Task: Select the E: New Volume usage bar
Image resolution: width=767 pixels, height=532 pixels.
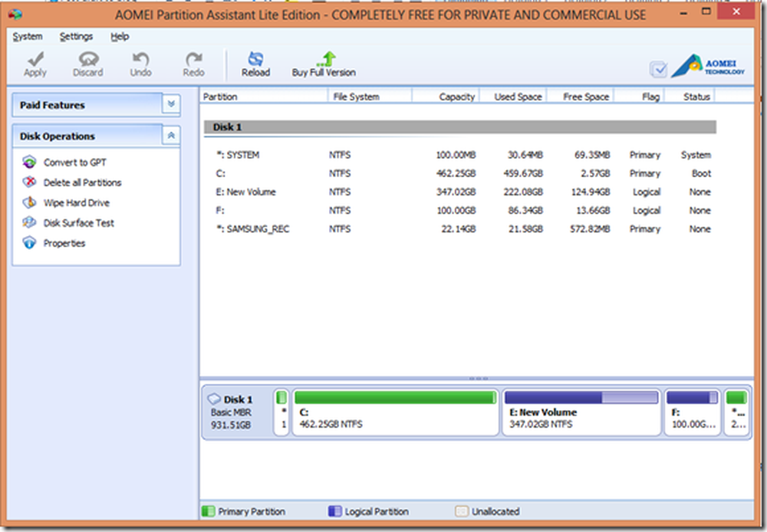Action: pyautogui.click(x=581, y=398)
